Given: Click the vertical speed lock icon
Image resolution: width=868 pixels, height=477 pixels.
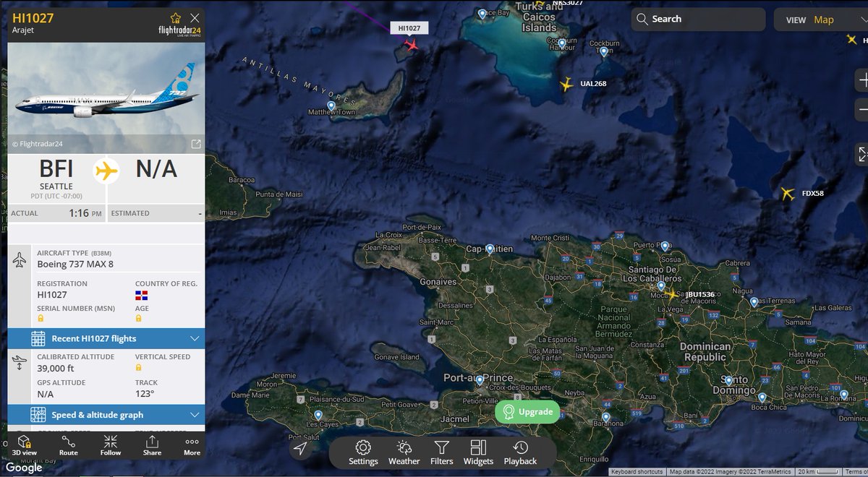Looking at the screenshot, I should 139,367.
